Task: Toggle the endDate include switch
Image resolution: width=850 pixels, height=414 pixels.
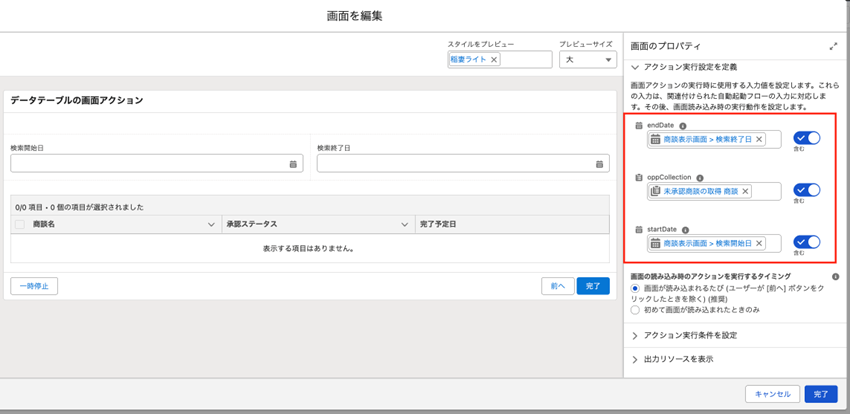Action: pos(806,138)
